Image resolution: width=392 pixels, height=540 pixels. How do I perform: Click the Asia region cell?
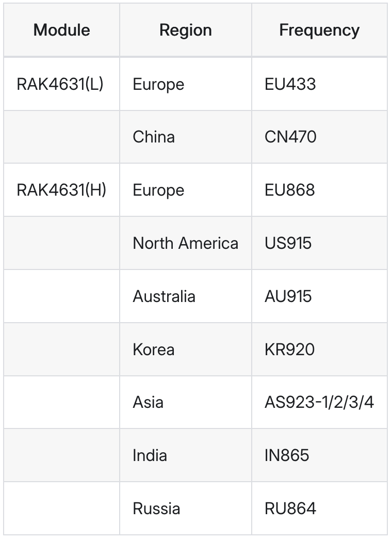click(x=148, y=402)
